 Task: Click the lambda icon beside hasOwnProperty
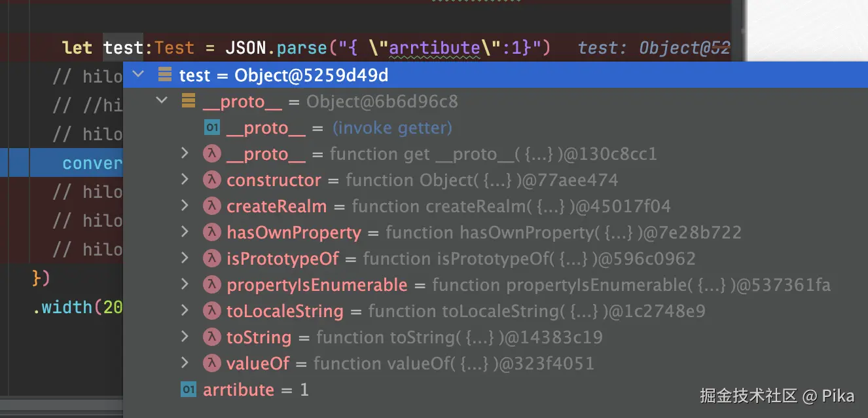[x=211, y=233]
